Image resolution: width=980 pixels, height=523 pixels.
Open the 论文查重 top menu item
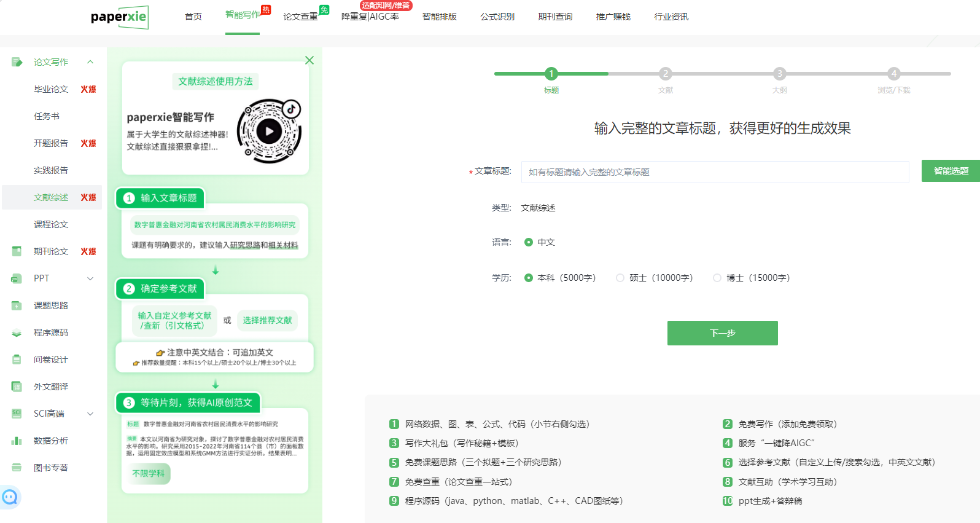coord(300,17)
